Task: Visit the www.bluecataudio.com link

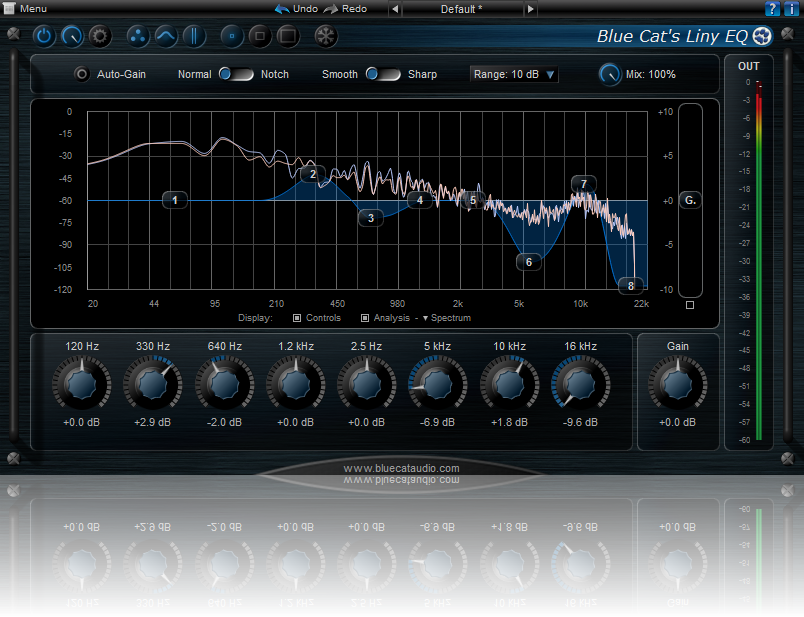Action: pos(401,468)
